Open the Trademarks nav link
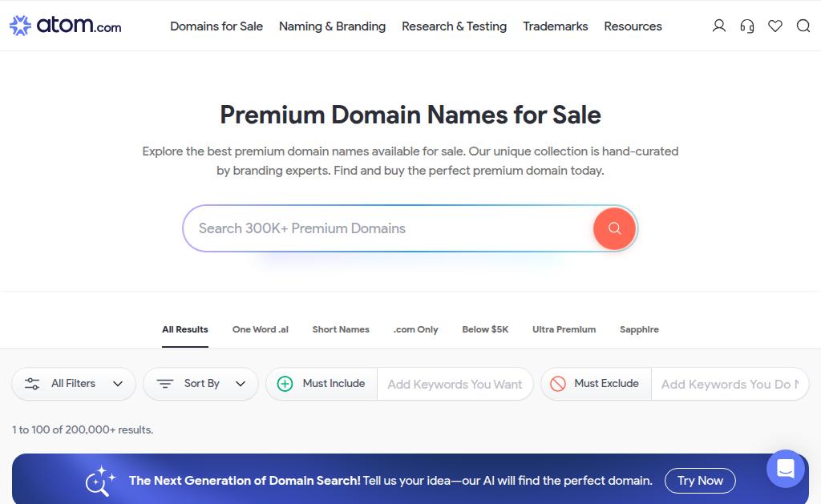821x504 pixels. (x=555, y=26)
